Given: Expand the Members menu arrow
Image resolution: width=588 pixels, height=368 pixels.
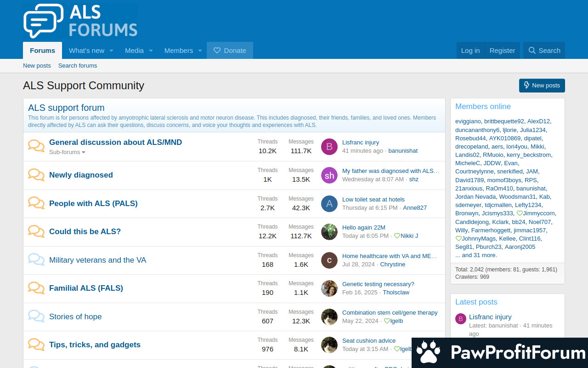Looking at the screenshot, I should tap(200, 51).
